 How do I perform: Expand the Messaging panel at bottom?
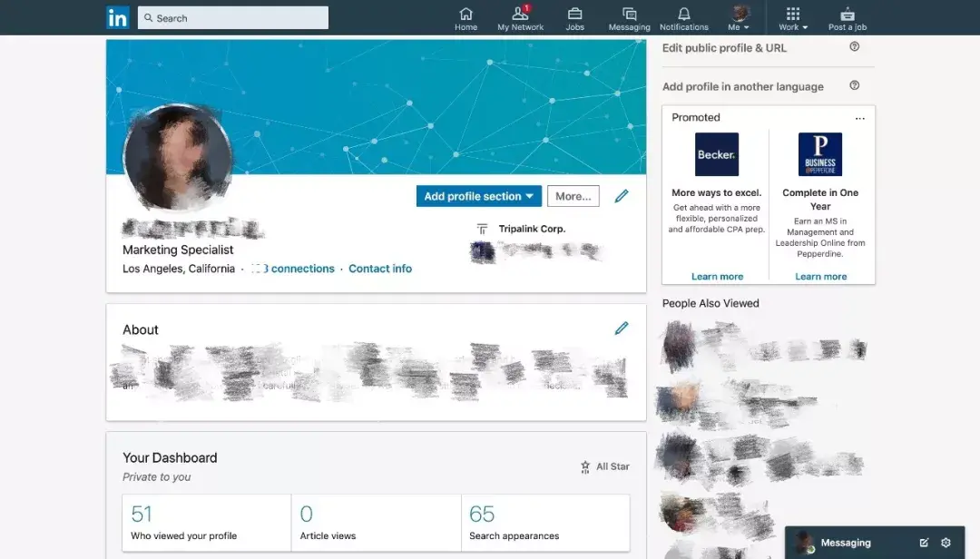(x=844, y=542)
